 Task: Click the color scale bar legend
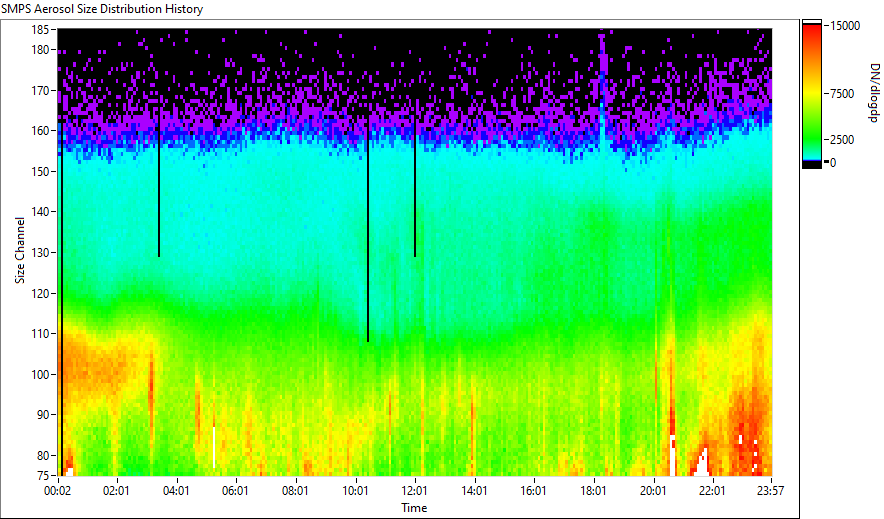coord(812,94)
